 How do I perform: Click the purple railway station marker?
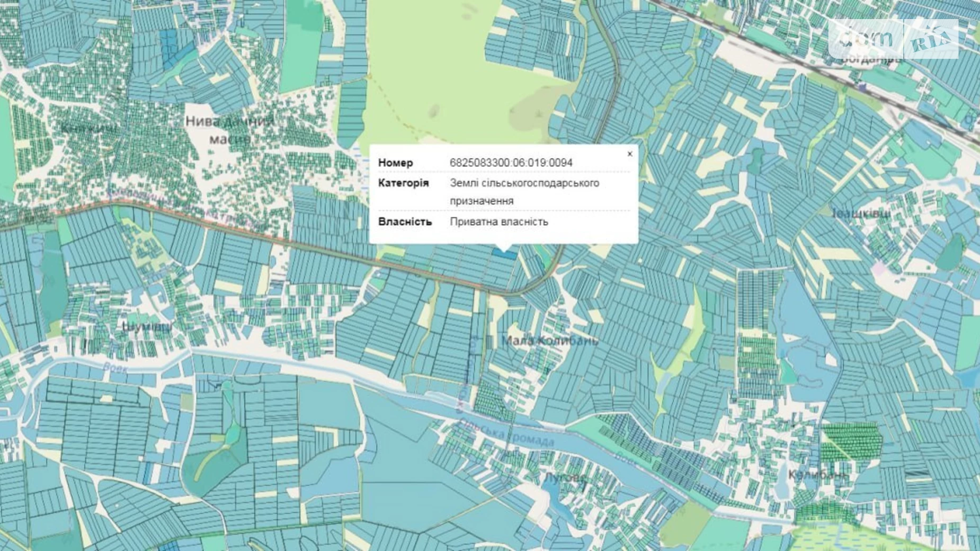[863, 86]
